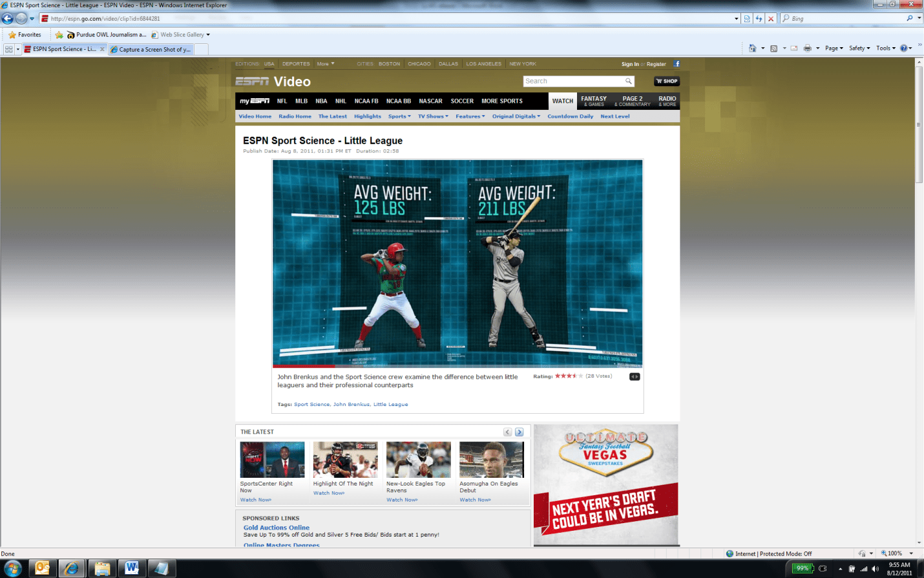Viewport: 924px width, 578px height.
Task: Open the ESPN Shop cart
Action: point(666,81)
